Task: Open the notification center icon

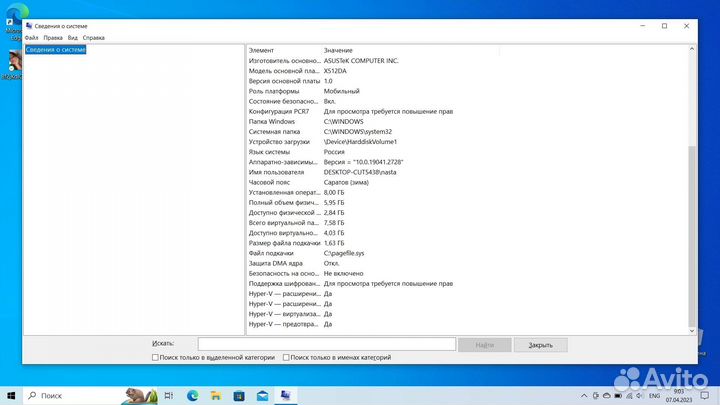Action: coord(703,395)
